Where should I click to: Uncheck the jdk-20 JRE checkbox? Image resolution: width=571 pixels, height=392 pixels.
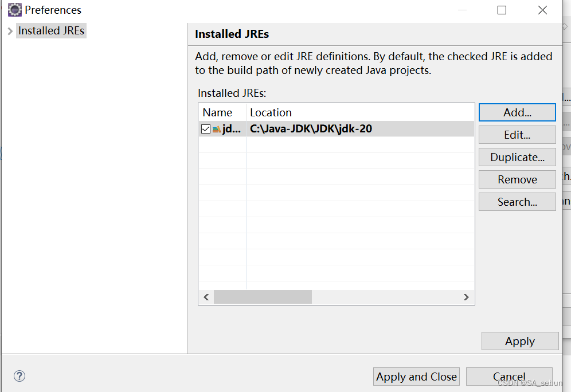pyautogui.click(x=206, y=129)
